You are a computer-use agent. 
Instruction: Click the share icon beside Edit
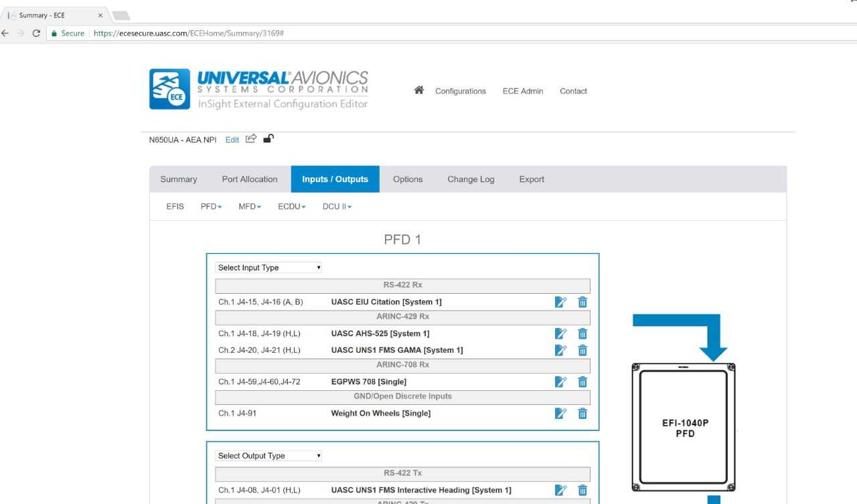pos(251,139)
